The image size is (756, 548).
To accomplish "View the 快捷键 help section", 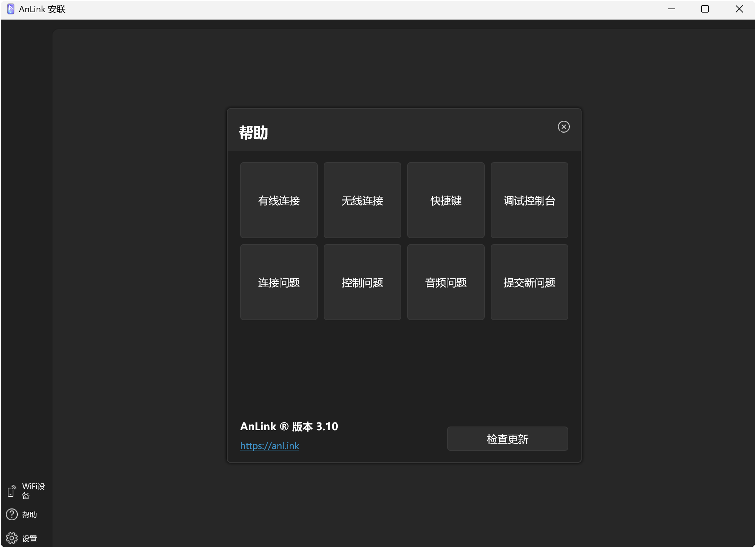I will (445, 200).
